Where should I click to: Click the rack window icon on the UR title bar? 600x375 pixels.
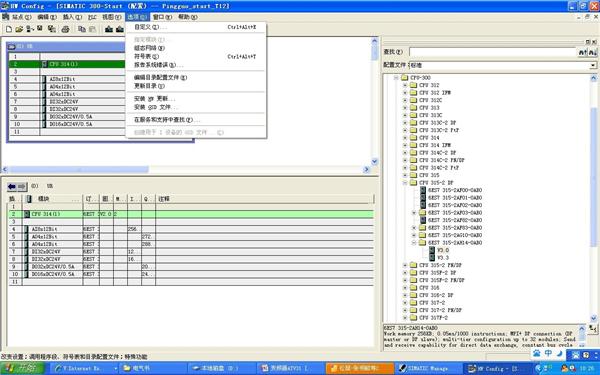[x=12, y=46]
